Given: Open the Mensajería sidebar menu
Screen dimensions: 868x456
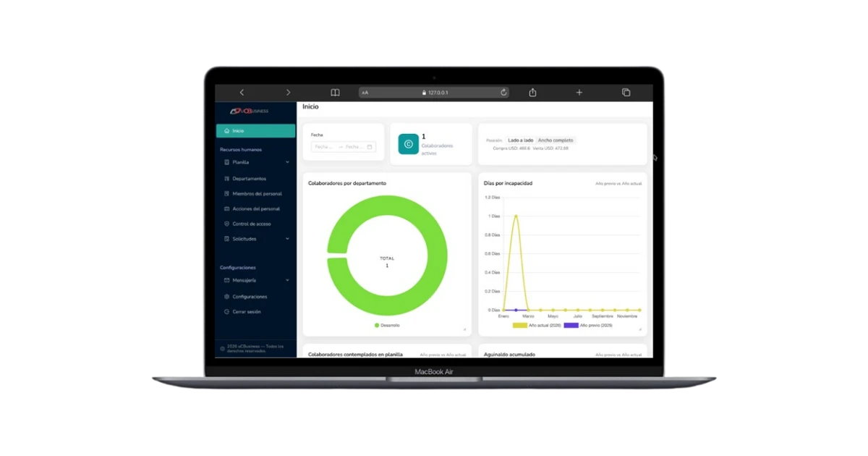Looking at the screenshot, I should [255, 280].
